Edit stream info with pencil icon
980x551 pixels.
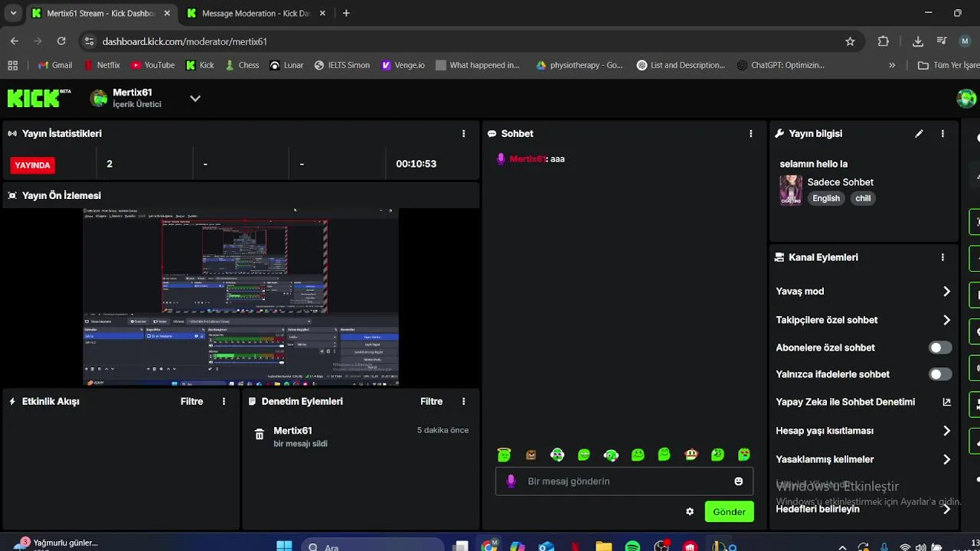tap(919, 133)
